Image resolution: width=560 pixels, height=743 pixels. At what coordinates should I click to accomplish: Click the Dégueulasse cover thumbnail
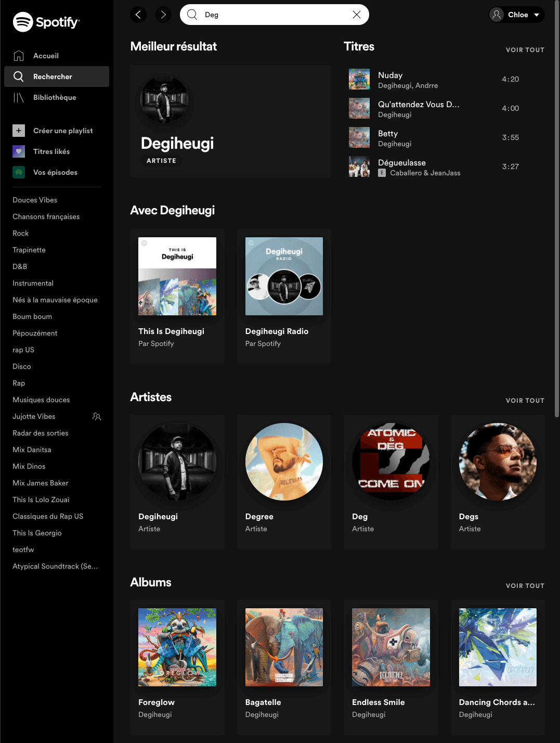click(x=359, y=166)
